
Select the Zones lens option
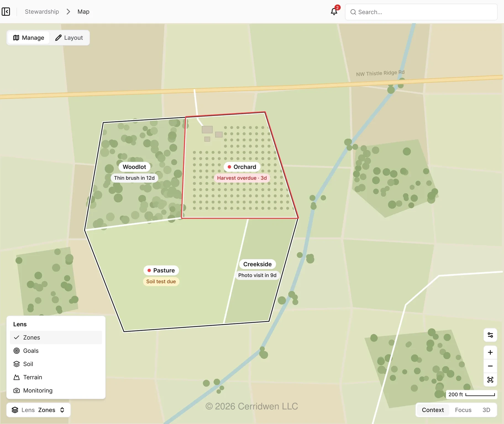click(x=56, y=337)
